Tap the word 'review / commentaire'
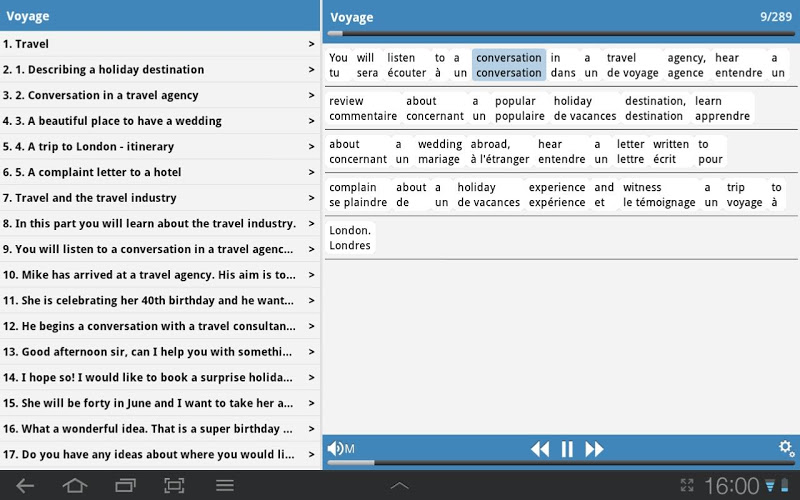Screen dimensions: 800x500 tap(363, 108)
